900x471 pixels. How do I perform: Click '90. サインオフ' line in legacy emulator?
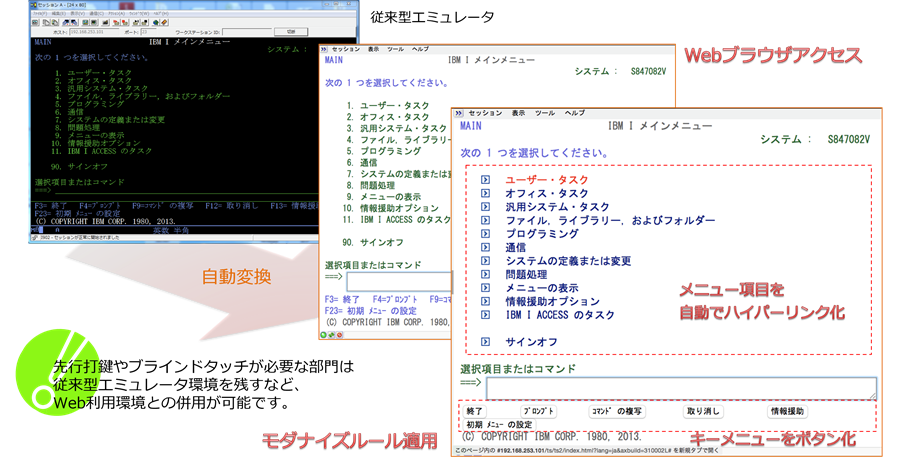click(x=79, y=166)
